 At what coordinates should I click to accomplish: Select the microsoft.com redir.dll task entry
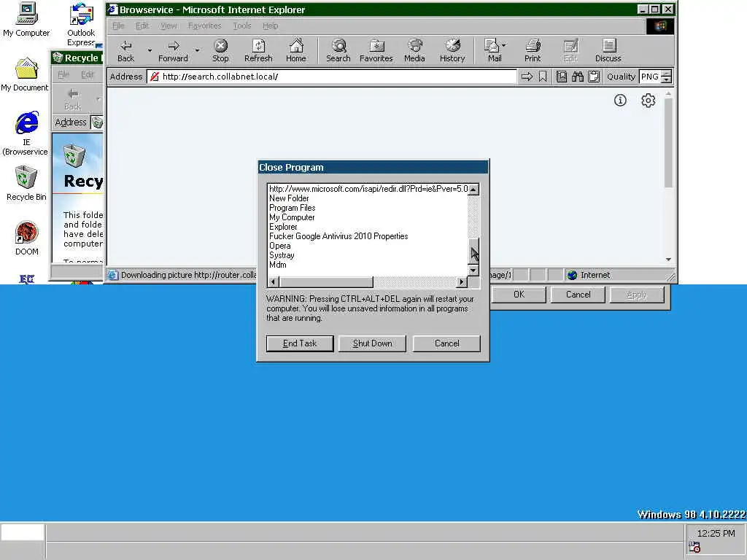click(x=368, y=189)
